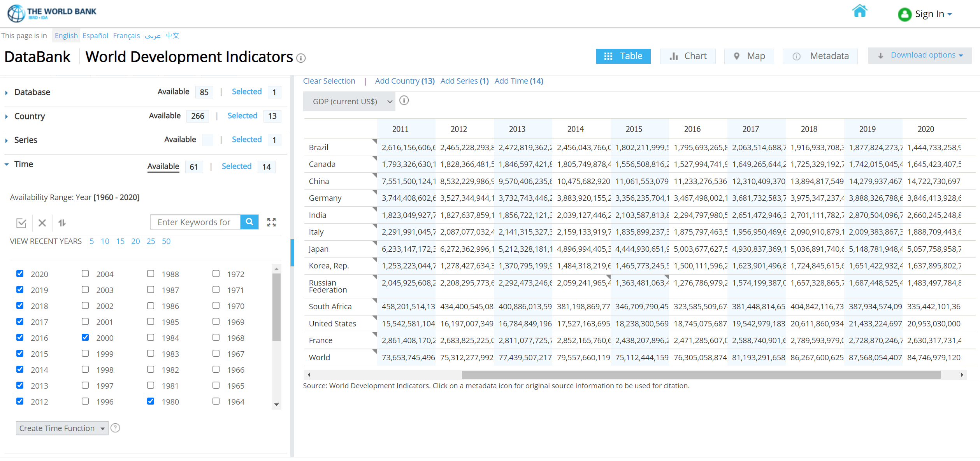Image resolution: width=980 pixels, height=461 pixels.
Task: Click the Clear Selection link
Action: pos(329,81)
